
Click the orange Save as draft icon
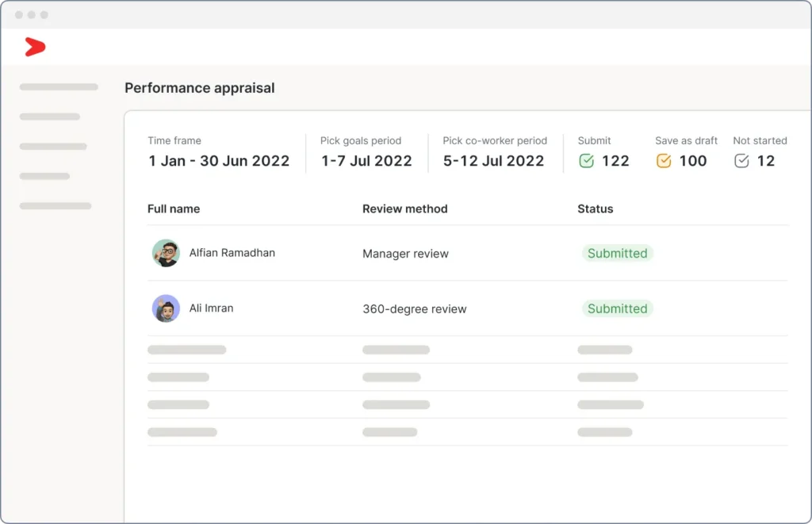tap(664, 161)
